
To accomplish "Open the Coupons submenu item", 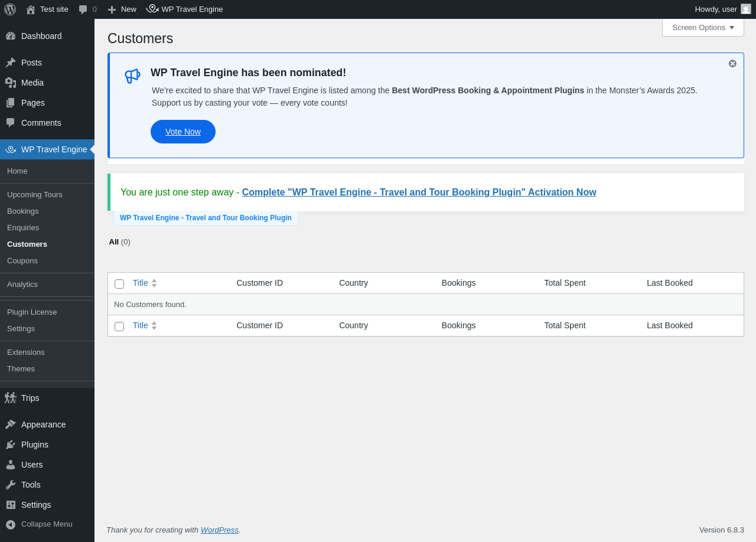I will (x=22, y=261).
